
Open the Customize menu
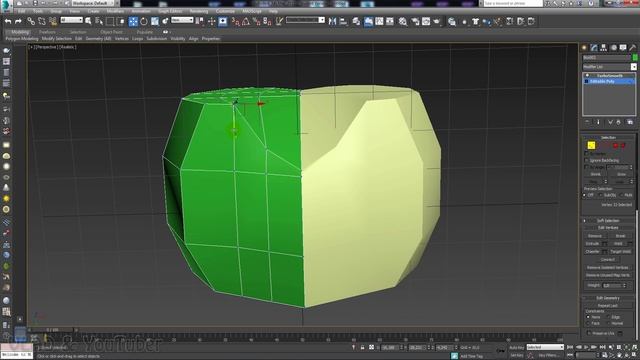pyautogui.click(x=225, y=11)
